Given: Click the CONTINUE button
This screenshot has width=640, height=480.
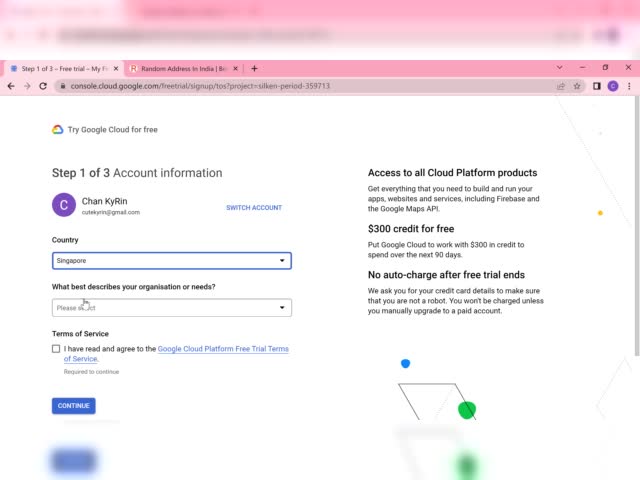Looking at the screenshot, I should point(73,406).
